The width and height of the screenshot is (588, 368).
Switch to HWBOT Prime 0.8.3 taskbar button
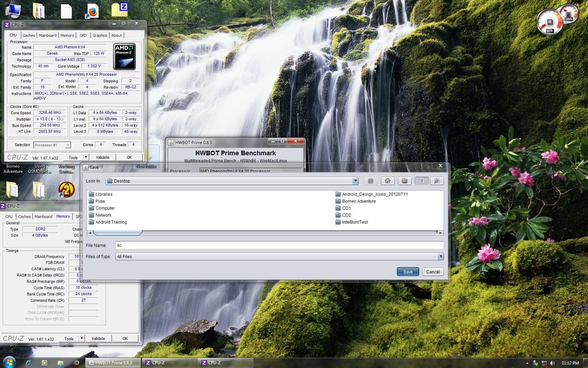click(113, 363)
